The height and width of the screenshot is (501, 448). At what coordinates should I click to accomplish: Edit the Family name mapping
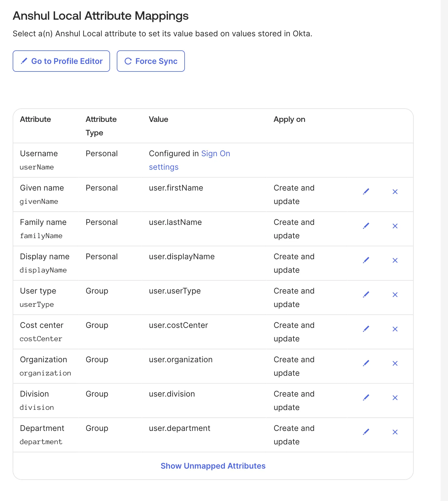[366, 226]
